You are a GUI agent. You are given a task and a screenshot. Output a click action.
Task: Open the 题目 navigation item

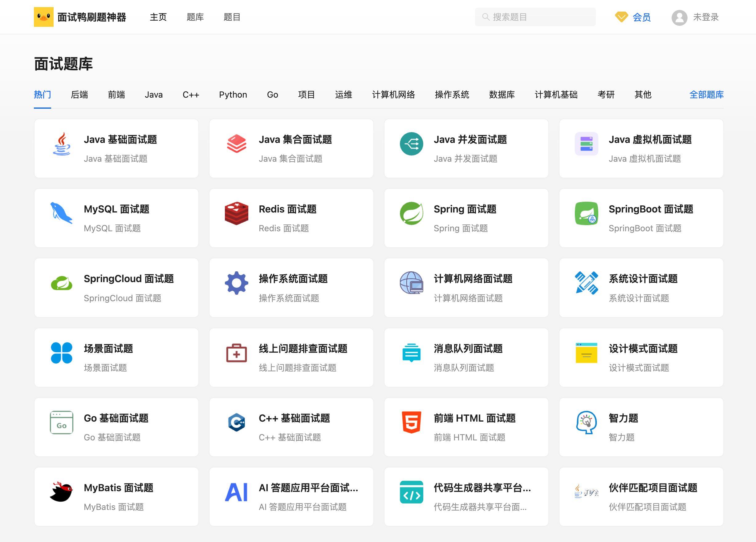232,17
